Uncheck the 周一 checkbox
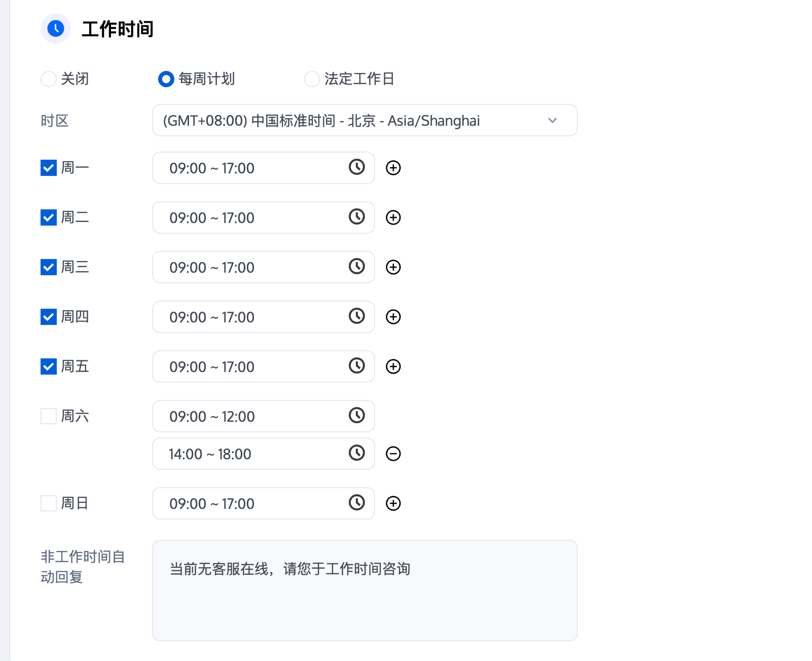The width and height of the screenshot is (812, 661). coord(49,168)
